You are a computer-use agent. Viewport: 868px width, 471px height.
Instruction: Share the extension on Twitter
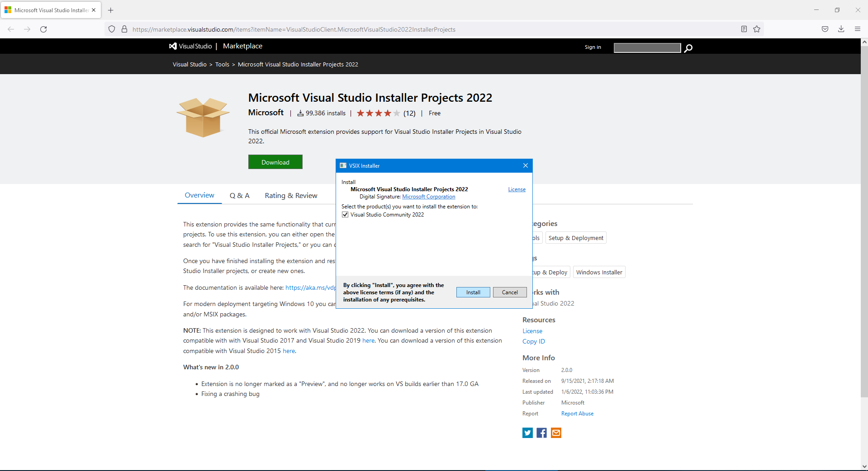click(x=527, y=433)
